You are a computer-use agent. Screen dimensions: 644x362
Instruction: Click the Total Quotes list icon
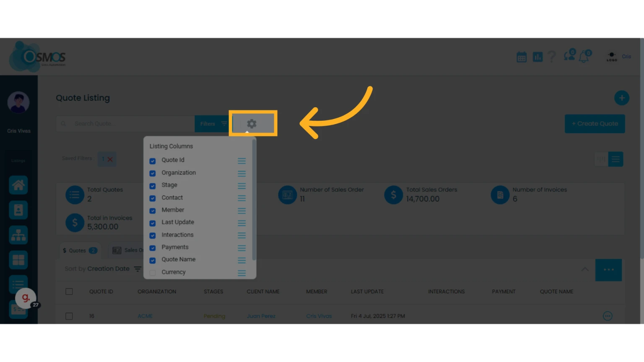tap(75, 195)
